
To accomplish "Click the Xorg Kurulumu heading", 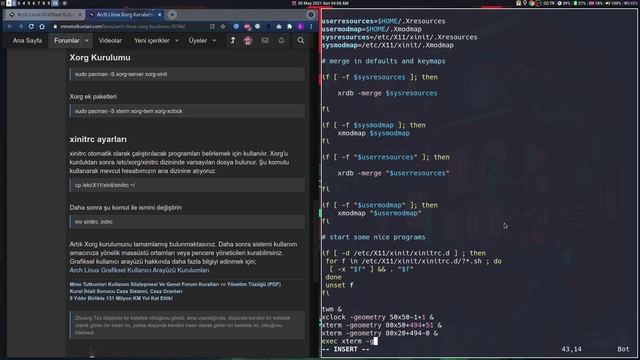I will pyautogui.click(x=100, y=58).
